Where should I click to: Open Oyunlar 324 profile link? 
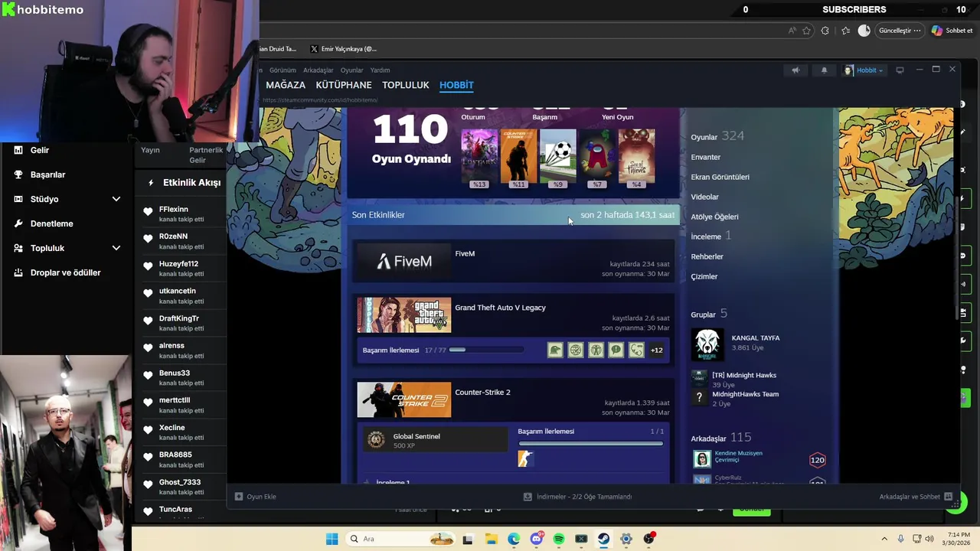(717, 136)
